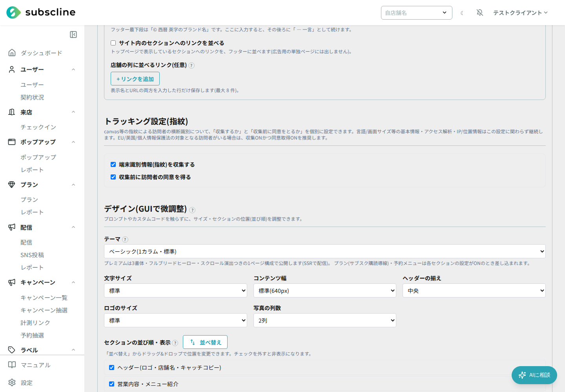
Task: Open help tooltip next to テーマ
Action: [x=125, y=240]
